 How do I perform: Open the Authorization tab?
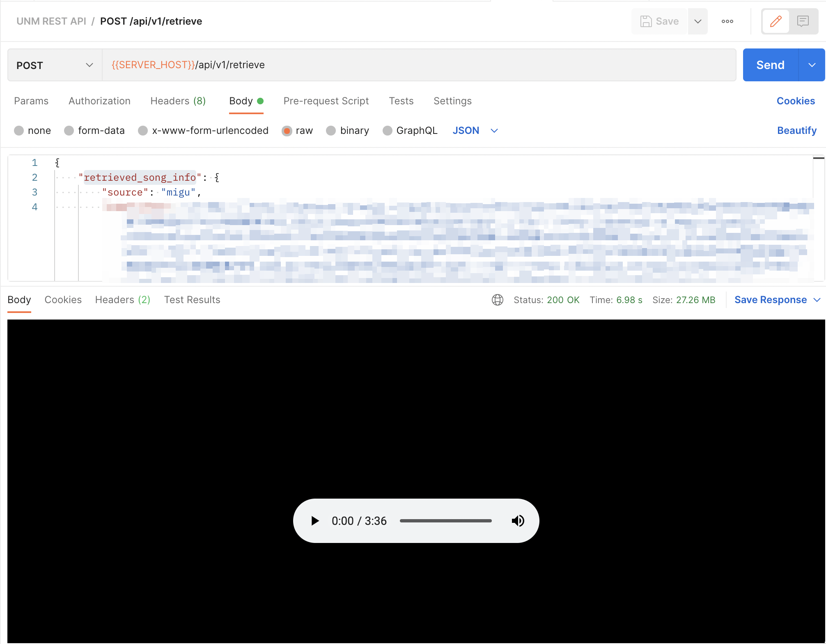pos(99,101)
